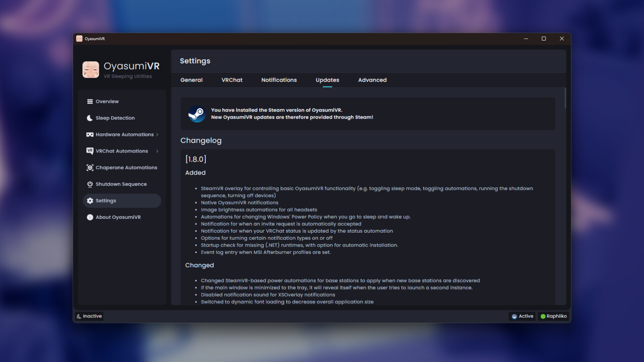Click the Raphiiko account button
This screenshot has width=644, height=362.
point(553,316)
